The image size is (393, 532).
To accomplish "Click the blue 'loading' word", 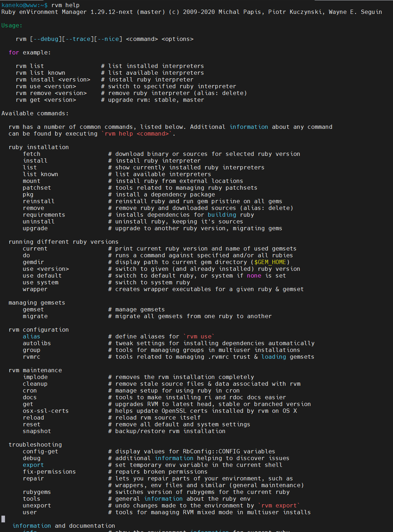I will [x=274, y=357].
